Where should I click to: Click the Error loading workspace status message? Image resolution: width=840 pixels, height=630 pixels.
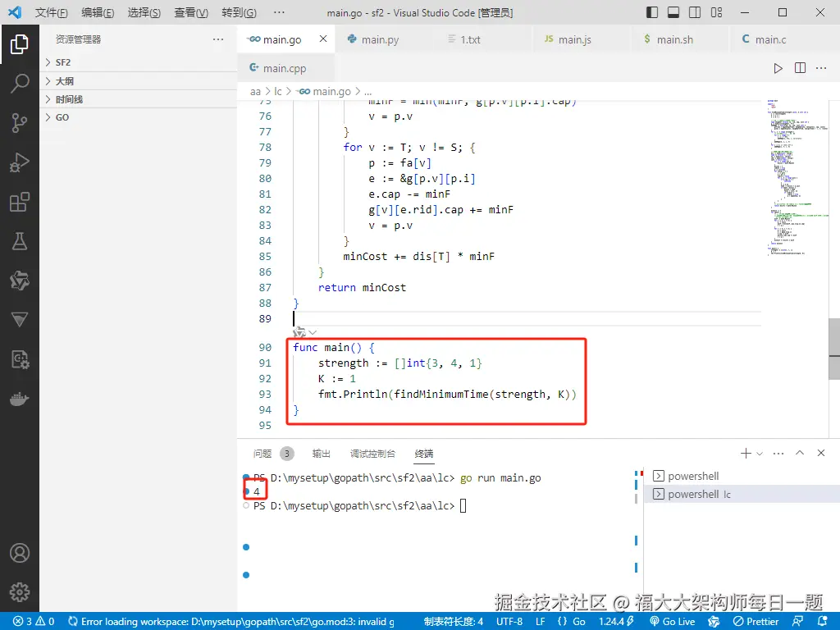coord(231,622)
